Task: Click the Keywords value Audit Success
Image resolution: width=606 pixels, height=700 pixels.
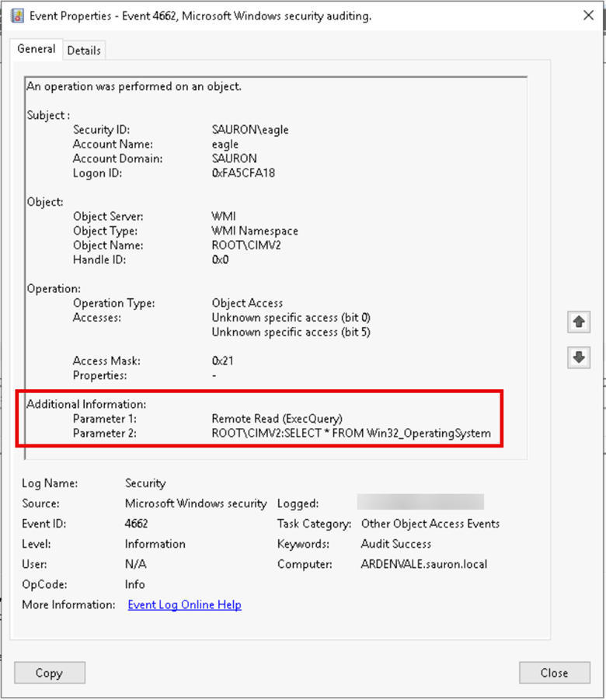Action: tap(395, 544)
